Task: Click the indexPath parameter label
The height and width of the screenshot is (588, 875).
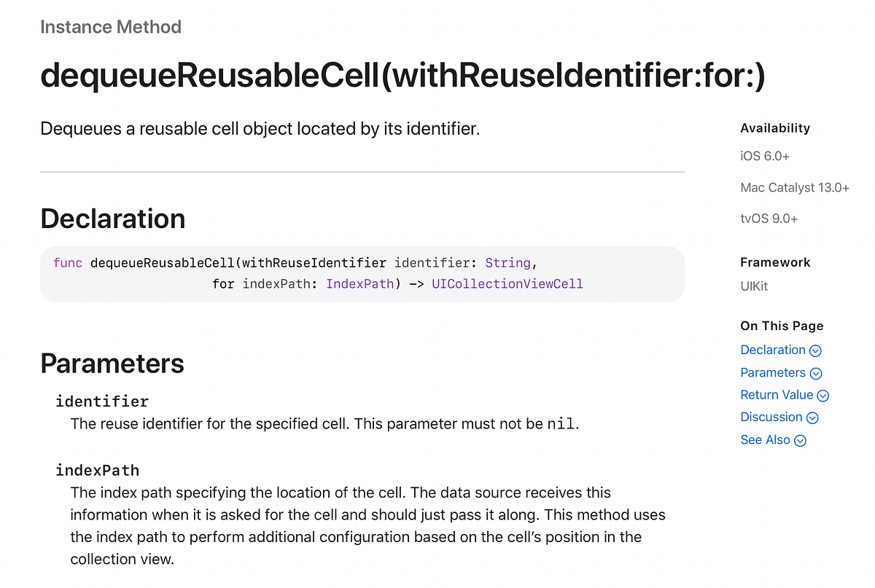Action: (x=98, y=470)
